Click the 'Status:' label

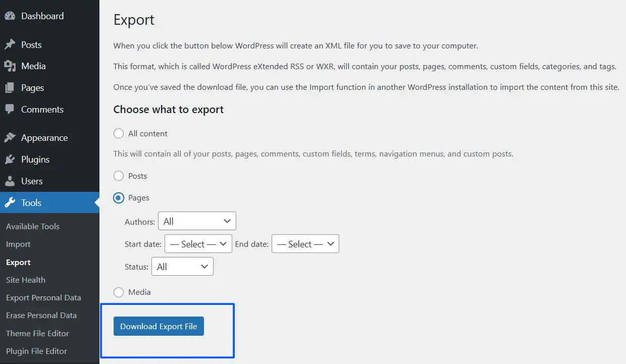pyautogui.click(x=137, y=267)
